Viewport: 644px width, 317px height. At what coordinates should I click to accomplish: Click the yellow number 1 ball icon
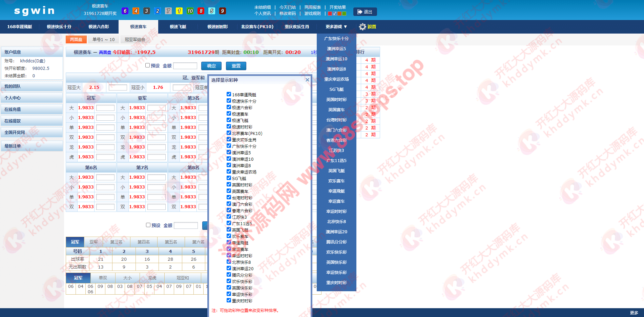tap(179, 11)
